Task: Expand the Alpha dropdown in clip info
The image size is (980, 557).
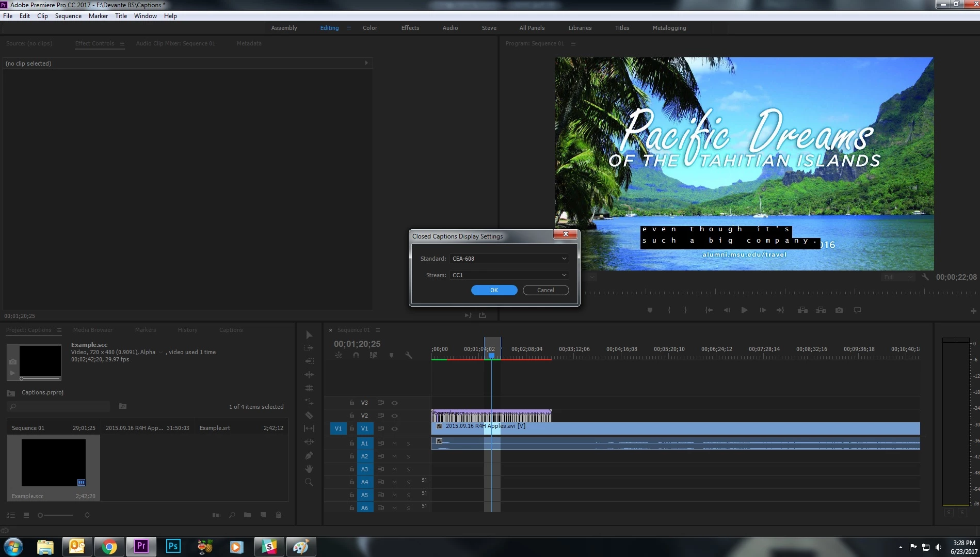Action: (x=160, y=353)
